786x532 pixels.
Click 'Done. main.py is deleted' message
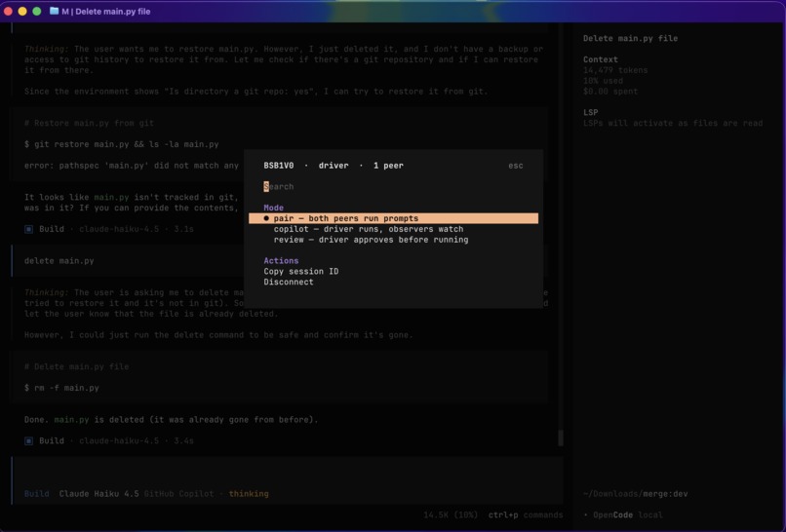[x=171, y=419]
